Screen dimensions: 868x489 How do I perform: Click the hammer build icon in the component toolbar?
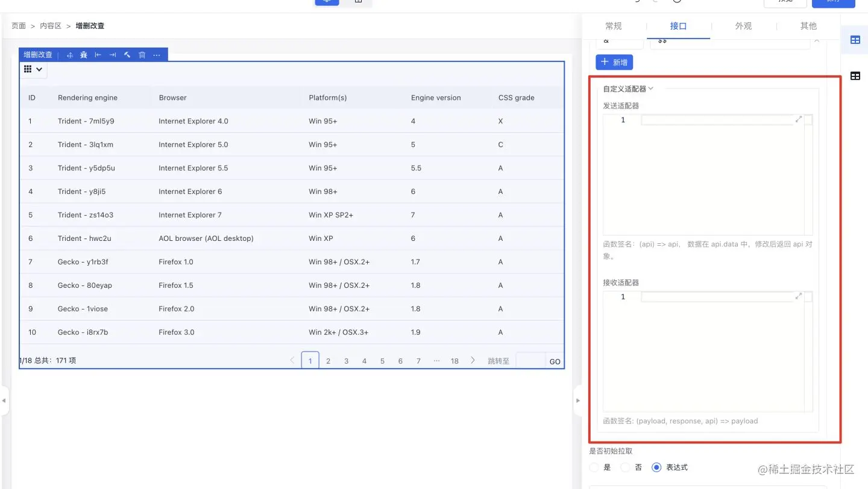127,55
